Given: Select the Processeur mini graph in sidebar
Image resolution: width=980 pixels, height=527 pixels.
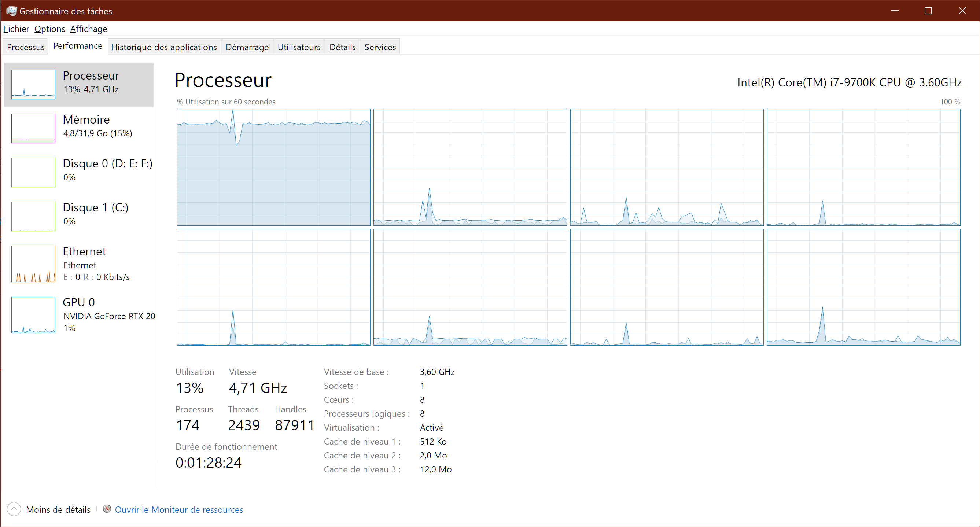Looking at the screenshot, I should (33, 84).
